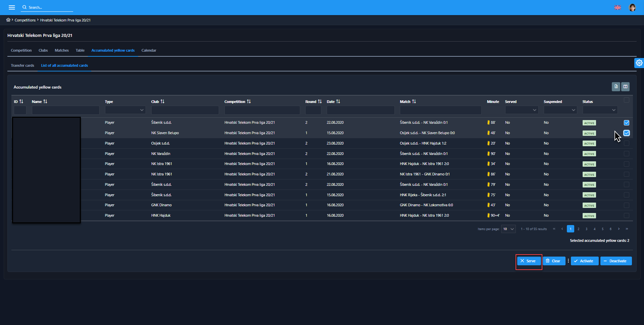
Task: Open the Transfer cards sub-tab
Action: [22, 65]
